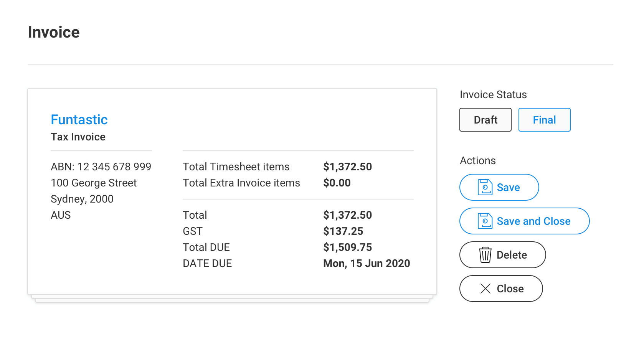Click the save icon in Save and Close
This screenshot has width=644, height=343.
click(485, 221)
